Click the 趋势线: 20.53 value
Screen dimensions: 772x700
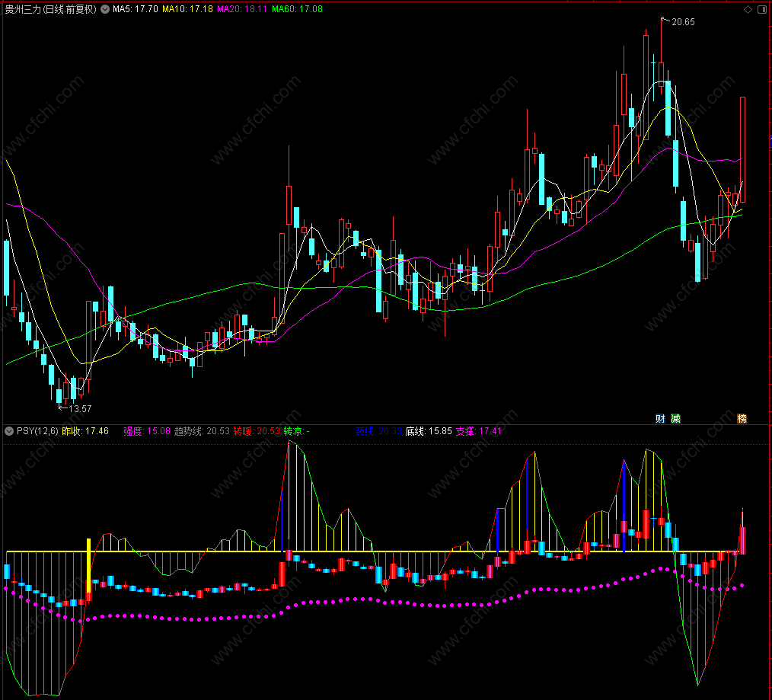(x=202, y=431)
